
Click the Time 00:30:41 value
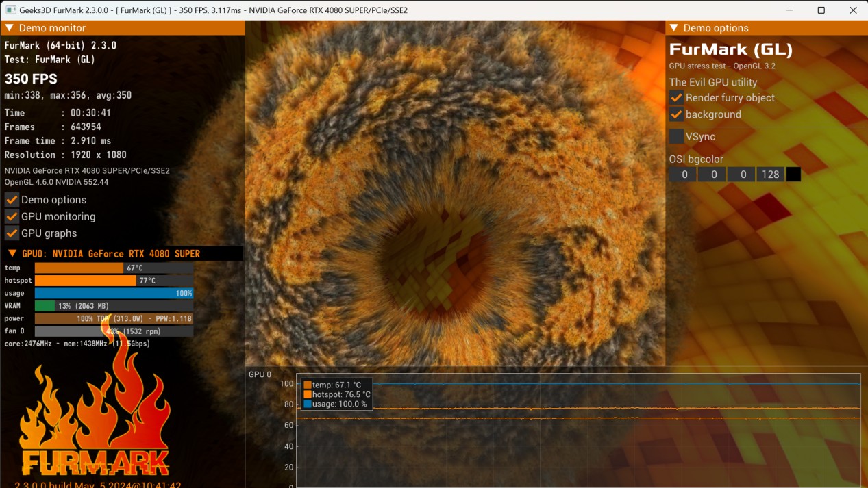pos(91,113)
